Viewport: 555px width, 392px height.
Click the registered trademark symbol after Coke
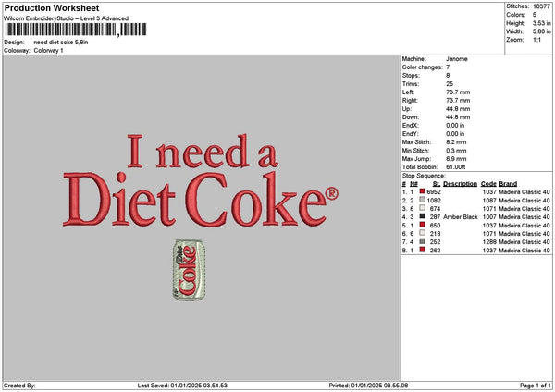[x=332, y=193]
